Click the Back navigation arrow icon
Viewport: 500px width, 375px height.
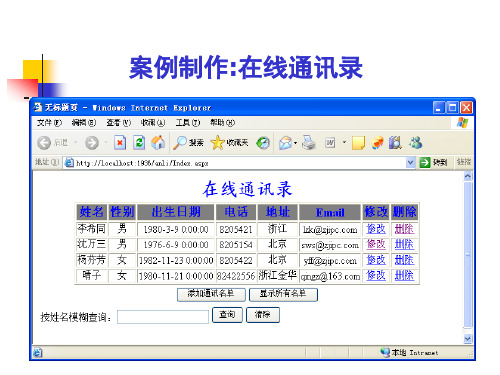(44, 143)
